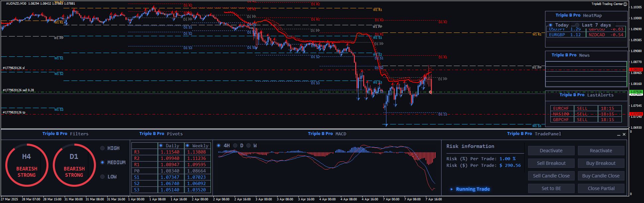Close the Triple B Pro TradePanel
Screen dimensions: 644x203
(624, 134)
